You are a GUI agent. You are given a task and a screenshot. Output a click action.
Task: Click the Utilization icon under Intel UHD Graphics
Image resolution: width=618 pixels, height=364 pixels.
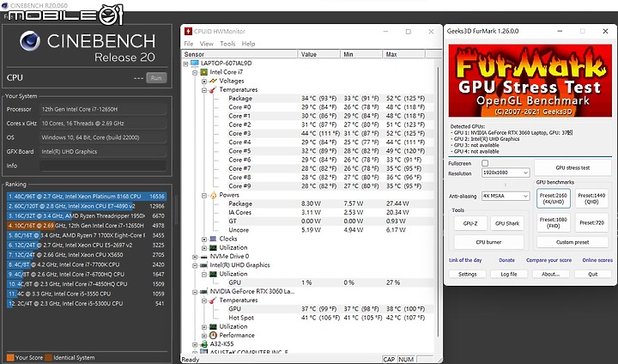coord(213,274)
